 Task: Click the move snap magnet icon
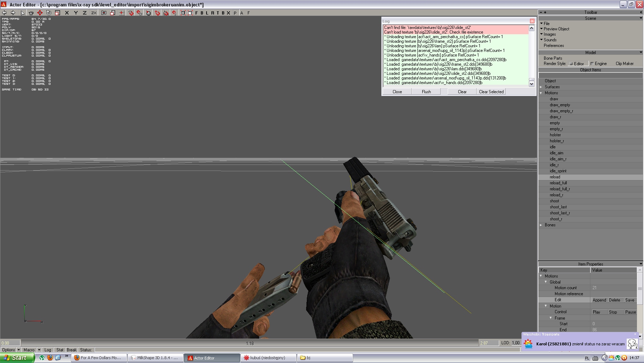157,13
